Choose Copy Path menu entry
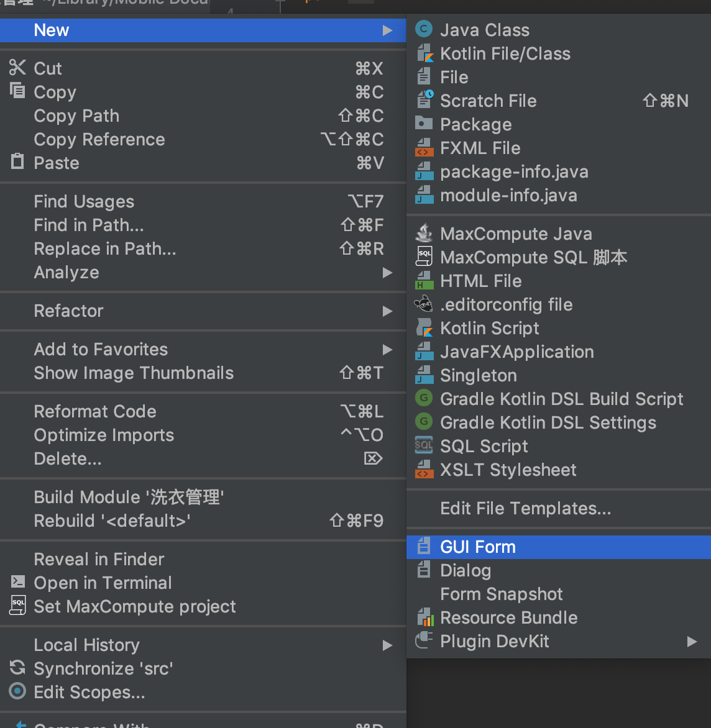 click(x=76, y=116)
